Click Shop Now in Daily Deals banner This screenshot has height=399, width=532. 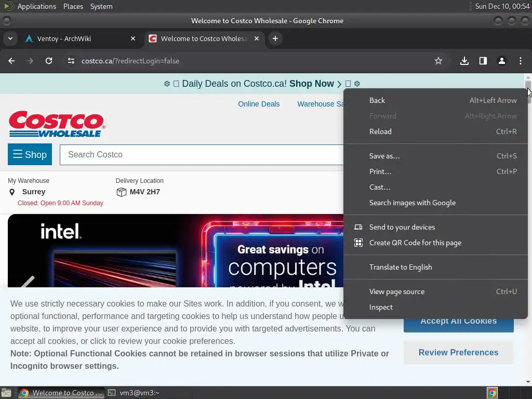click(x=312, y=84)
